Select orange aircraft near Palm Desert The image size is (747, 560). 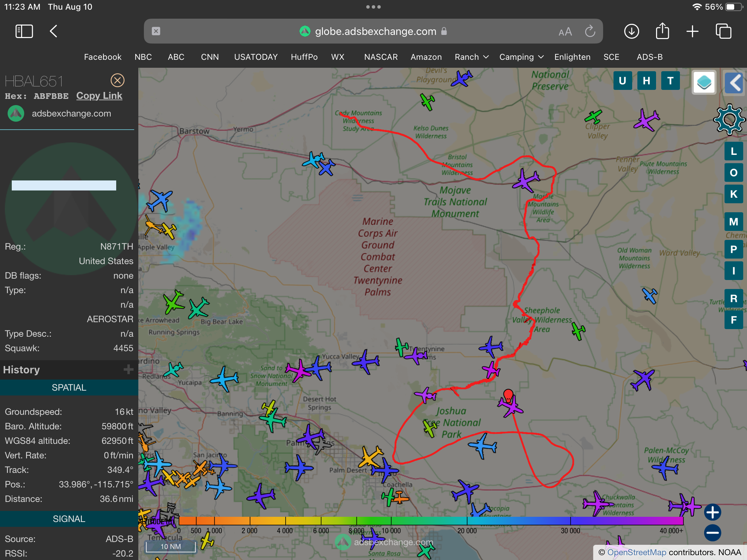(x=370, y=457)
